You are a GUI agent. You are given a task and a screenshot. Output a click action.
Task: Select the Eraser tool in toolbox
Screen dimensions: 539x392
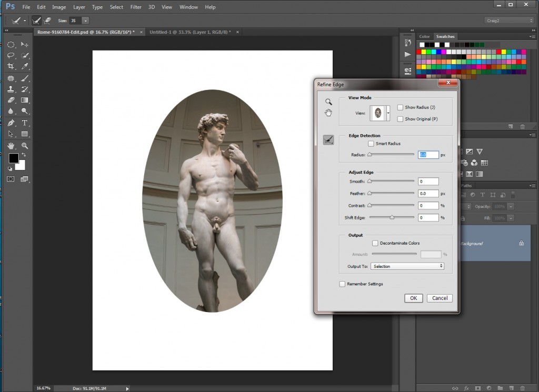(x=11, y=100)
